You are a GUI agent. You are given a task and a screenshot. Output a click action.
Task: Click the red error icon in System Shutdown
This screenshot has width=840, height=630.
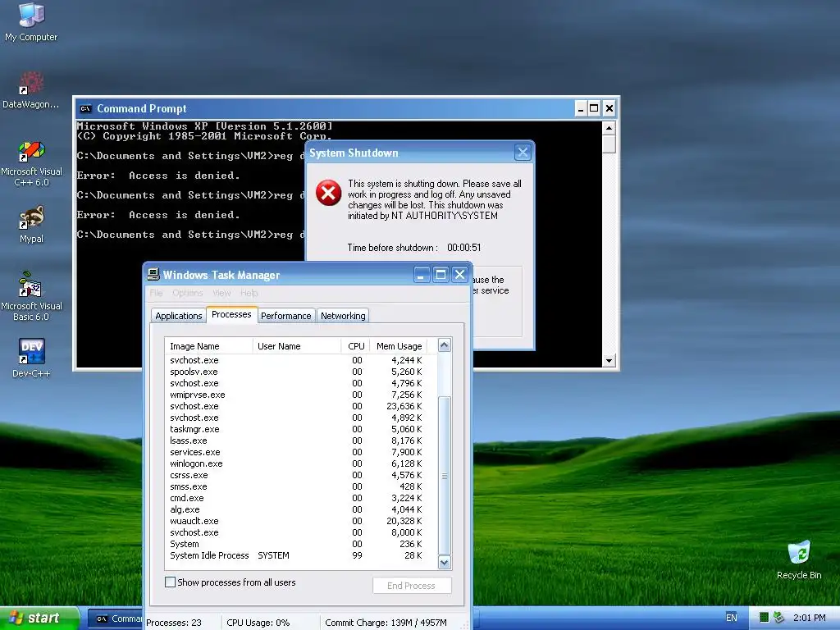[328, 193]
